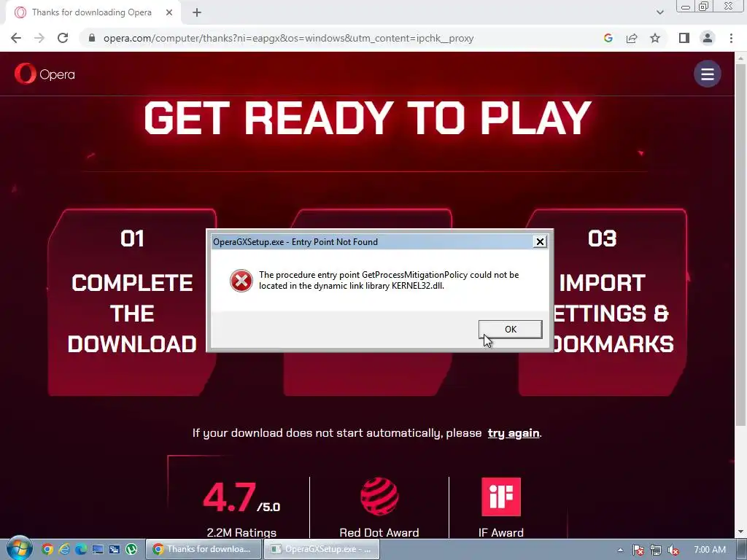747x560 pixels.
Task: Open the network tray icon
Action: point(656,550)
